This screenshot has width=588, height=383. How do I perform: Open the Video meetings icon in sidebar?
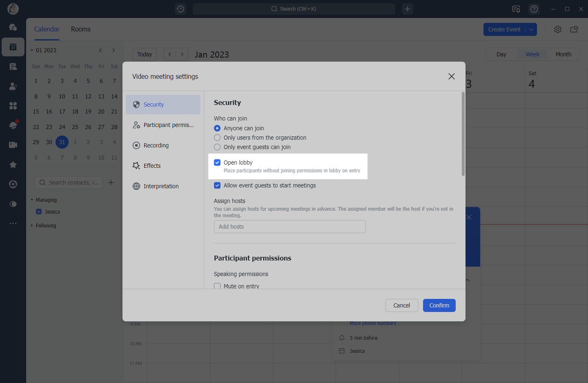tap(13, 145)
